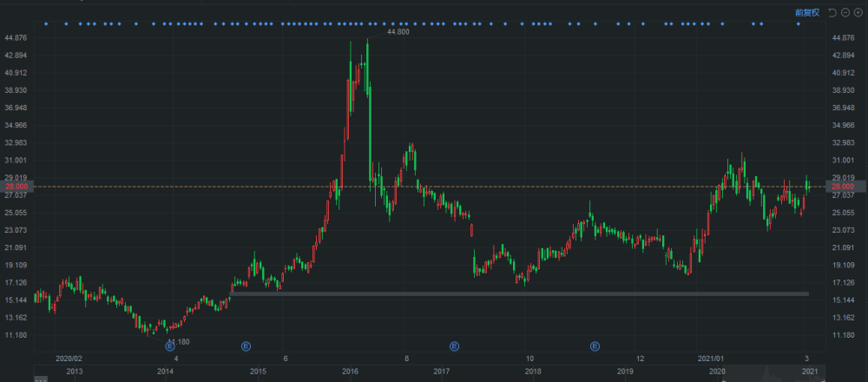Open the 前复权 price adjustment dropdown
This screenshot has height=382, width=868.
[x=807, y=12]
